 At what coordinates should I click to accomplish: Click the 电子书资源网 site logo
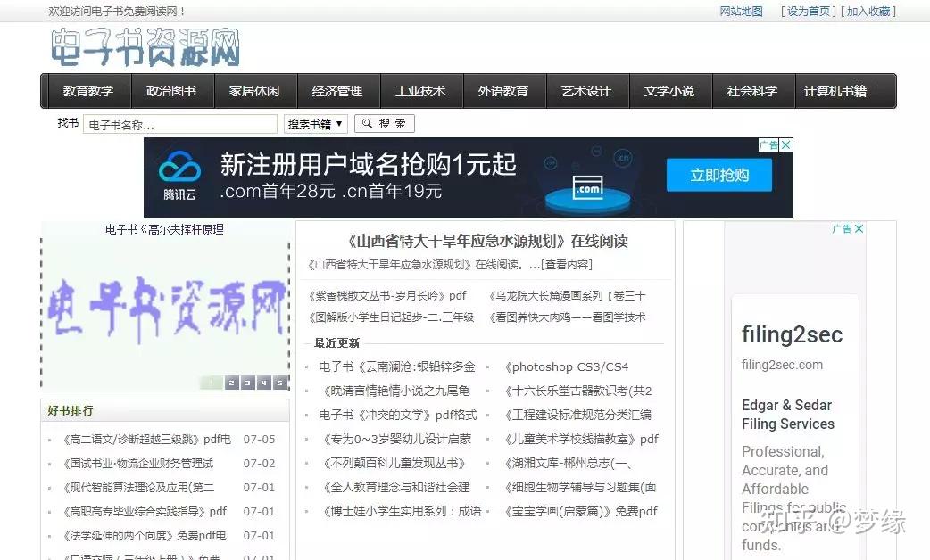point(145,47)
